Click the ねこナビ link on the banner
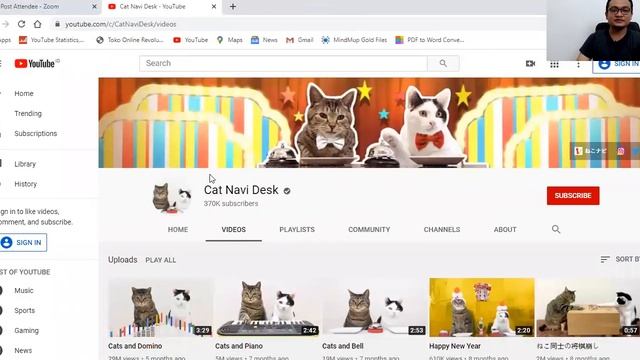 click(591, 151)
